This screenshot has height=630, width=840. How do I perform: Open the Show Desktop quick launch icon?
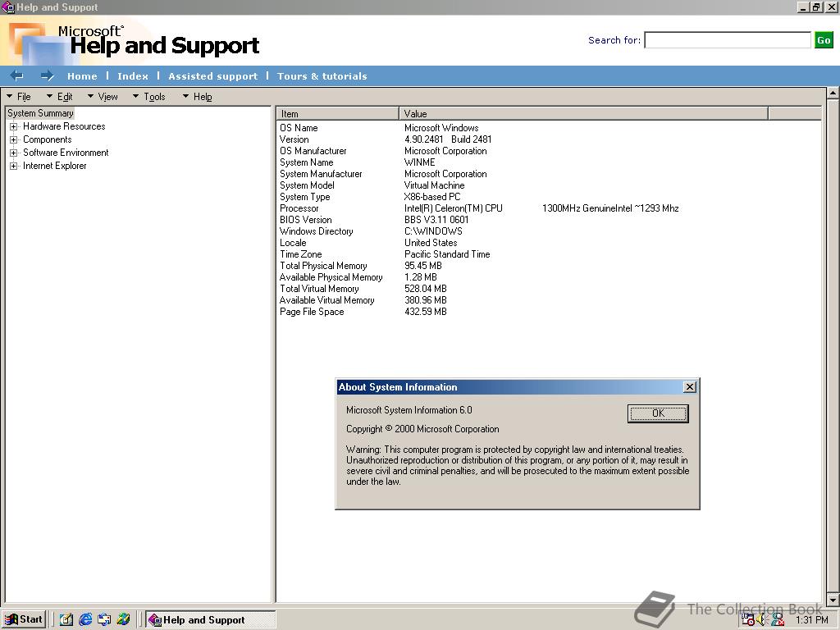point(66,619)
